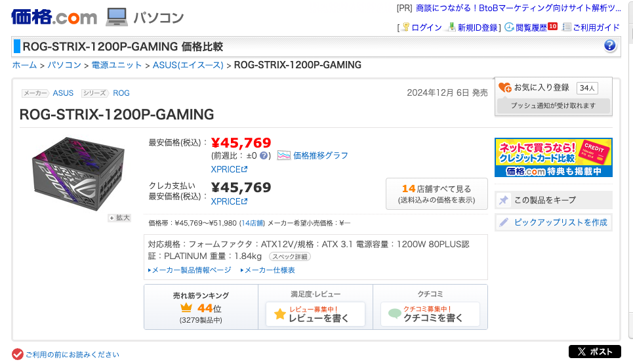Click the 価格.com logo

click(x=54, y=17)
